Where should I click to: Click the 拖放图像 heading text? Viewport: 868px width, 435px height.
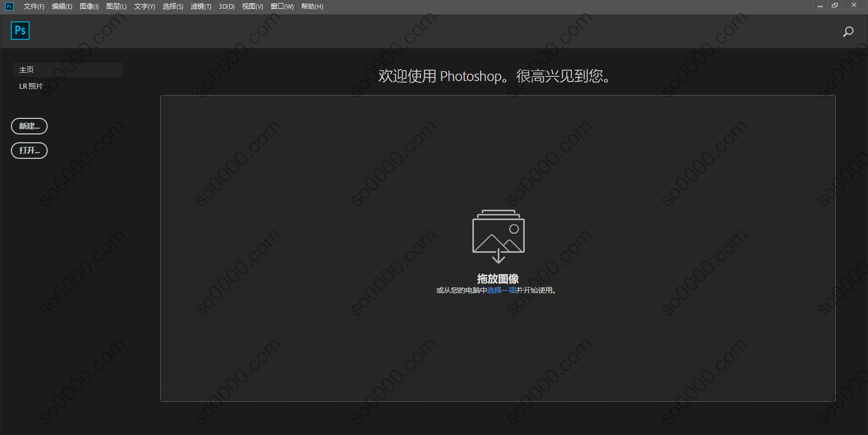(x=498, y=279)
